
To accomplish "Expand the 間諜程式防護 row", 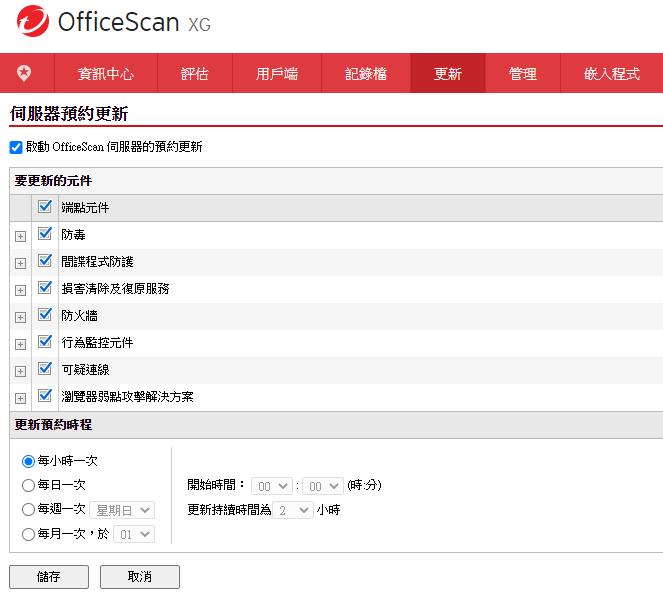I will [x=20, y=263].
